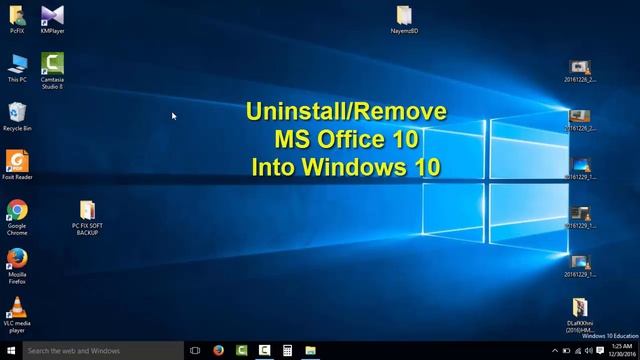Open the Action Center notifications icon
This screenshot has width=640, height=360.
[600, 351]
